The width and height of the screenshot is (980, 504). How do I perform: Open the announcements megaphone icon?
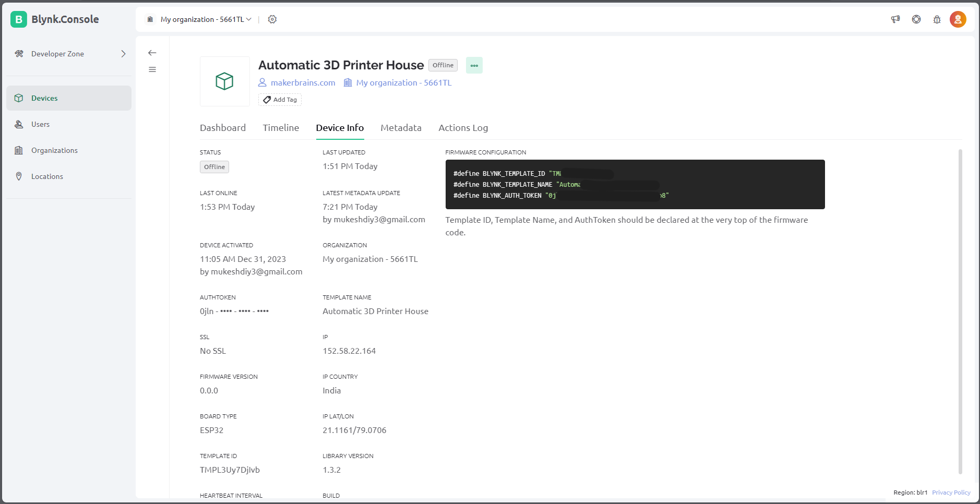pyautogui.click(x=895, y=19)
